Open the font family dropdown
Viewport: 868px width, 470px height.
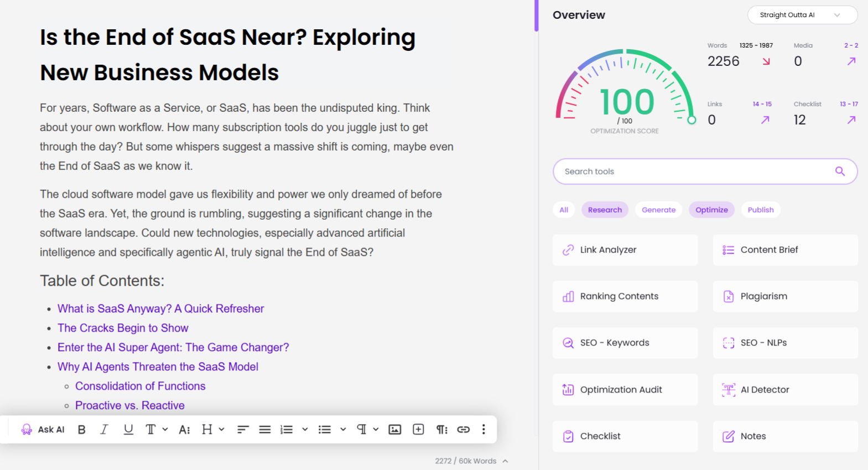[156, 430]
